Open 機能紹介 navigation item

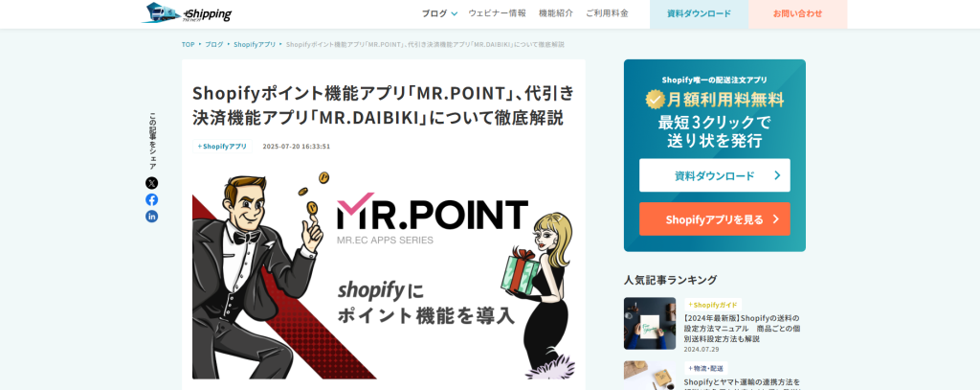tap(556, 13)
